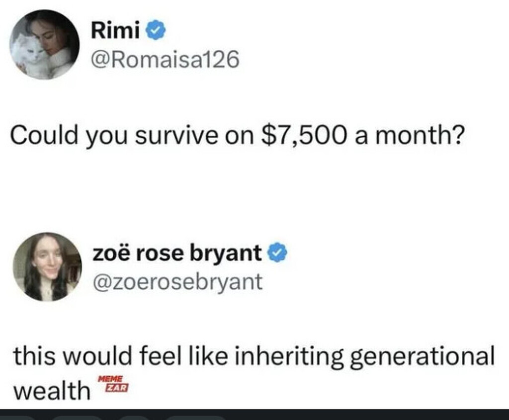Click the word "generational" in the reply
The width and height of the screenshot is (509, 420).
point(423,358)
